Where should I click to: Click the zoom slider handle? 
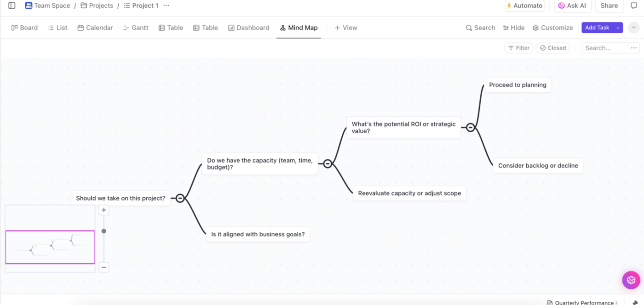coord(104,231)
